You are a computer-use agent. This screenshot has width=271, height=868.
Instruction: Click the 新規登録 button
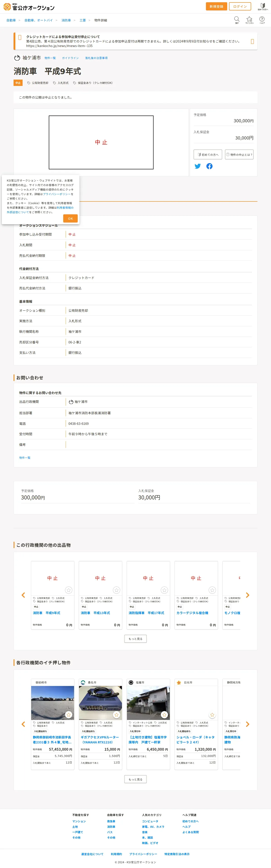point(216,6)
